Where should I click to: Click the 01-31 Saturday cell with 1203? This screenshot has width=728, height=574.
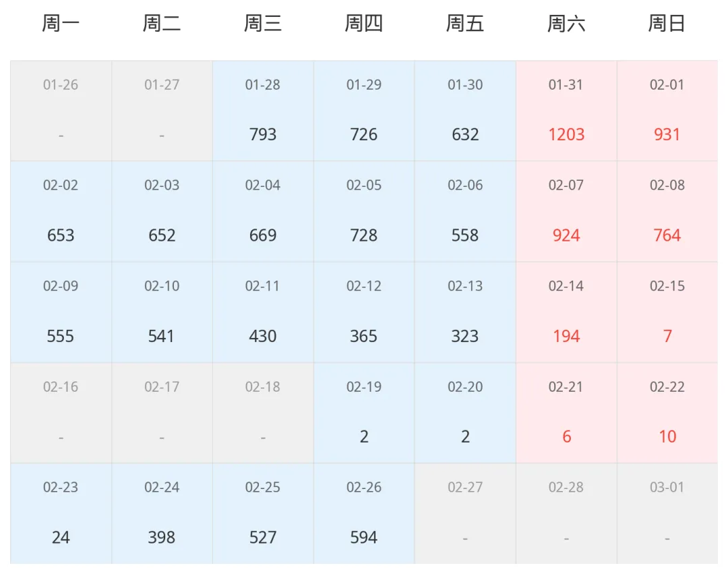566,111
